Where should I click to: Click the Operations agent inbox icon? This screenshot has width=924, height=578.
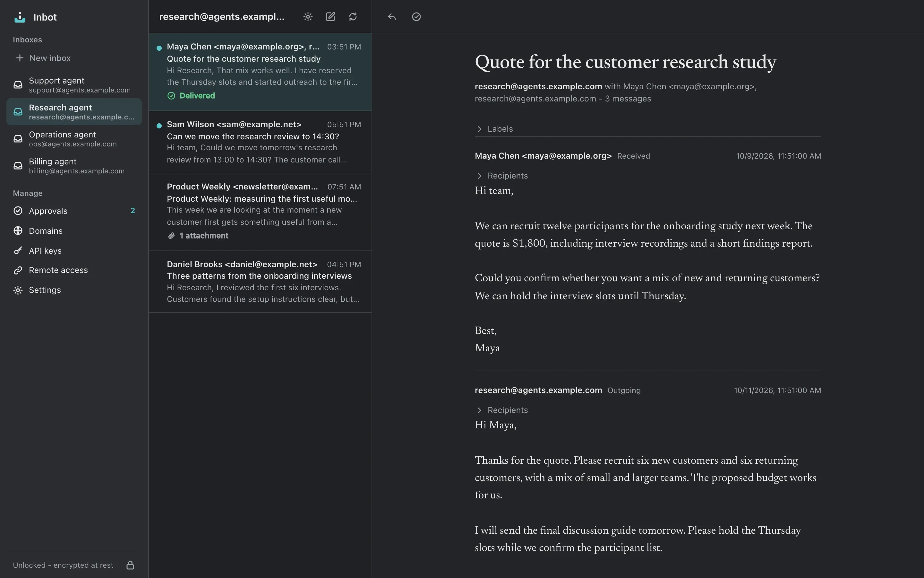(18, 139)
